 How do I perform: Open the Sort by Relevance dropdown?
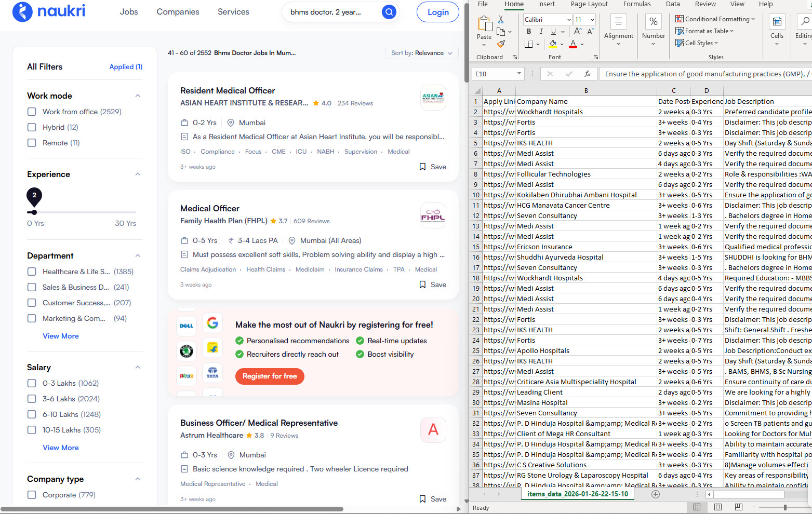tap(421, 53)
